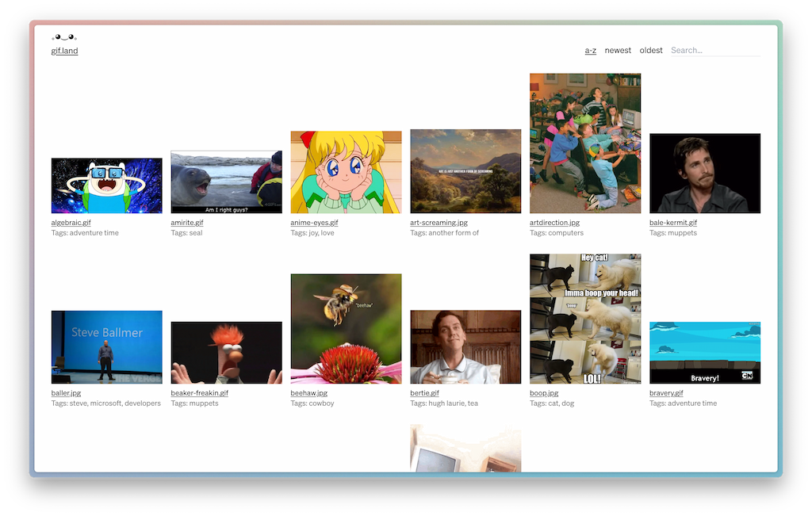Click the amirite.gif filename link
812x516 pixels.
pos(187,223)
